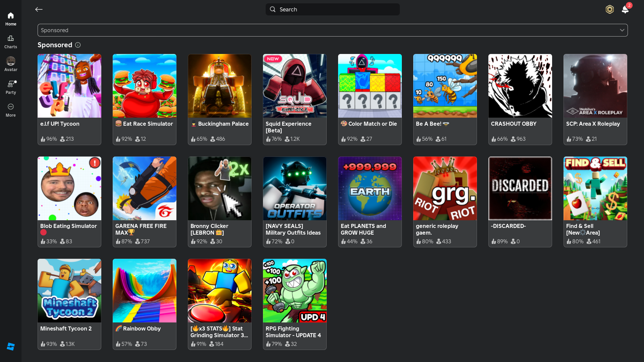644x362 pixels.
Task: Click the CRASHOUT OBBY title
Action: pyautogui.click(x=514, y=124)
